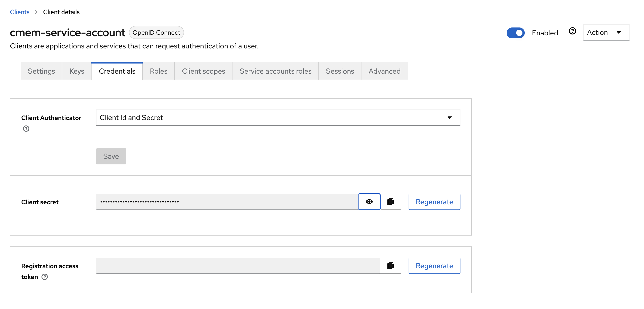Open the Action dropdown menu
The height and width of the screenshot is (309, 644).
click(x=606, y=32)
